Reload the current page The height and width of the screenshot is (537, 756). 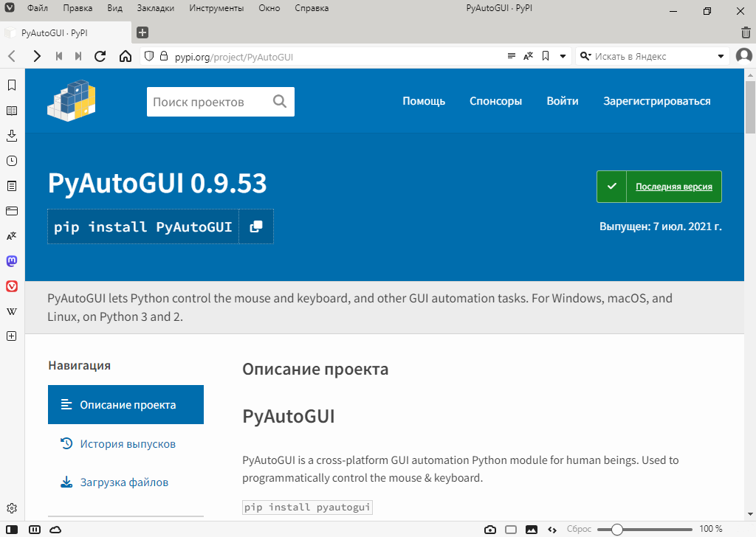(x=100, y=56)
